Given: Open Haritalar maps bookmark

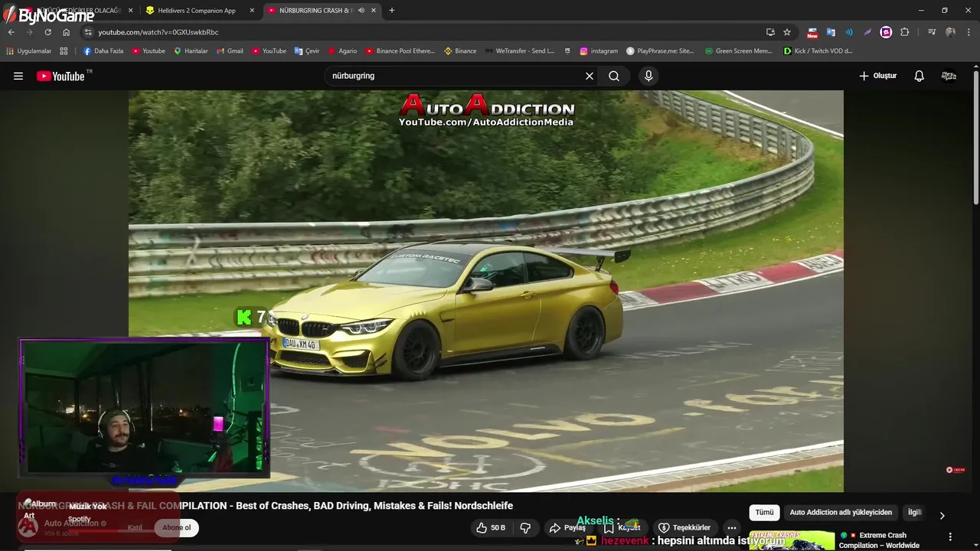Looking at the screenshot, I should pos(191,51).
